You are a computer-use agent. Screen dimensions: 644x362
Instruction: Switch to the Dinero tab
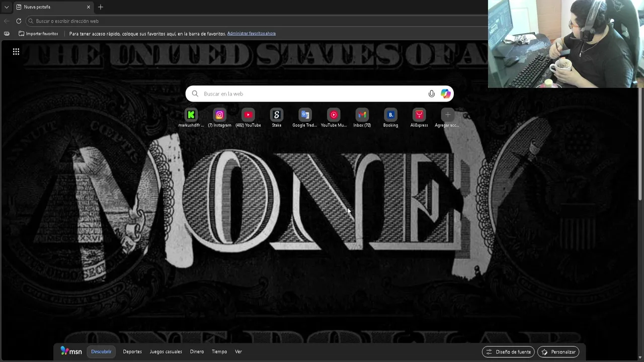coord(197,351)
